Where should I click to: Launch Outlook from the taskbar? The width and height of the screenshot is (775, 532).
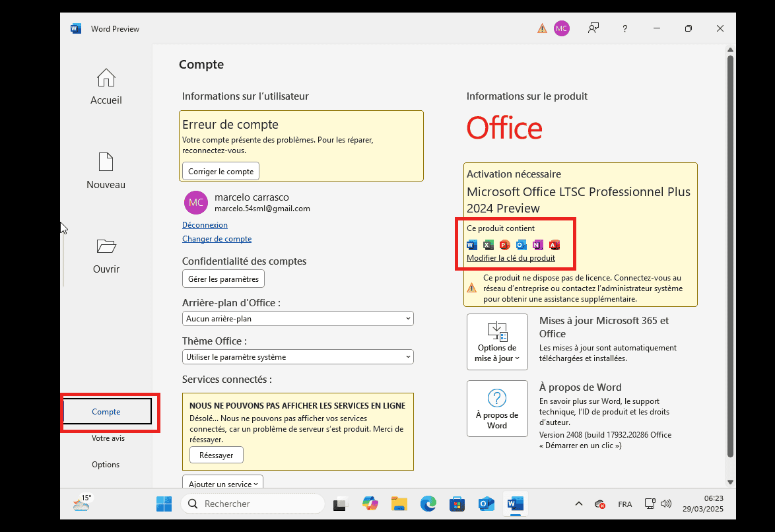[x=487, y=504]
